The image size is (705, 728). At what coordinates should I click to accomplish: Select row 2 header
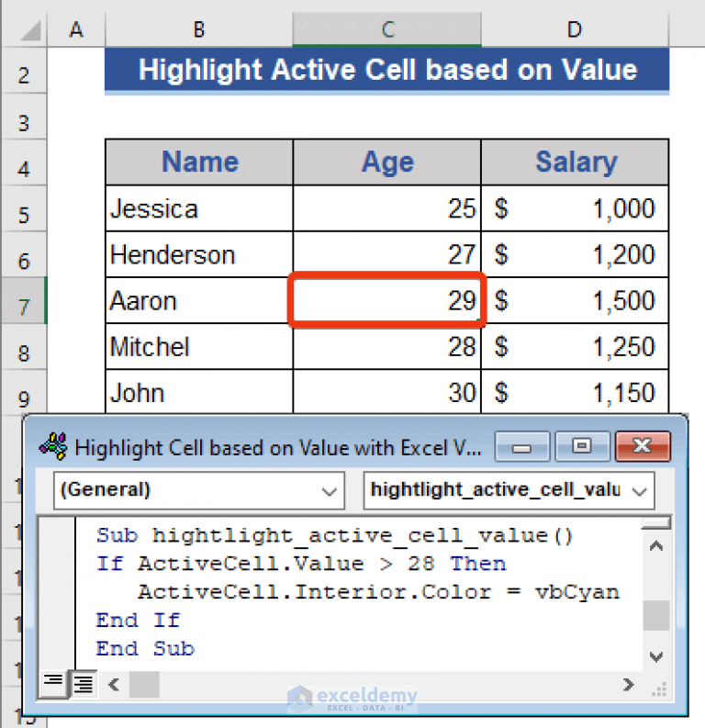point(24,71)
